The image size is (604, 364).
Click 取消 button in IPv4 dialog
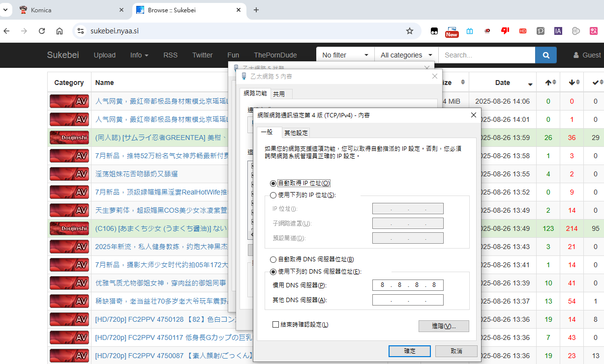[456, 351]
